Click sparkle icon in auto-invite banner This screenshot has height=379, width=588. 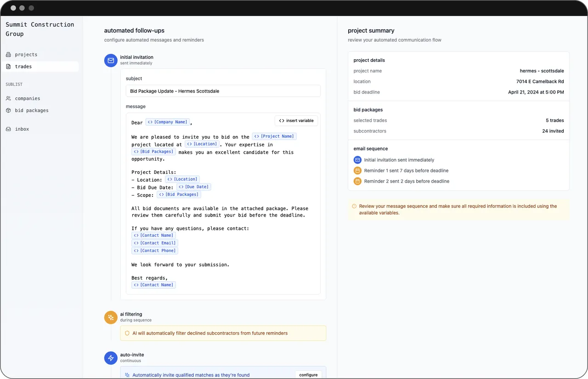click(x=127, y=375)
